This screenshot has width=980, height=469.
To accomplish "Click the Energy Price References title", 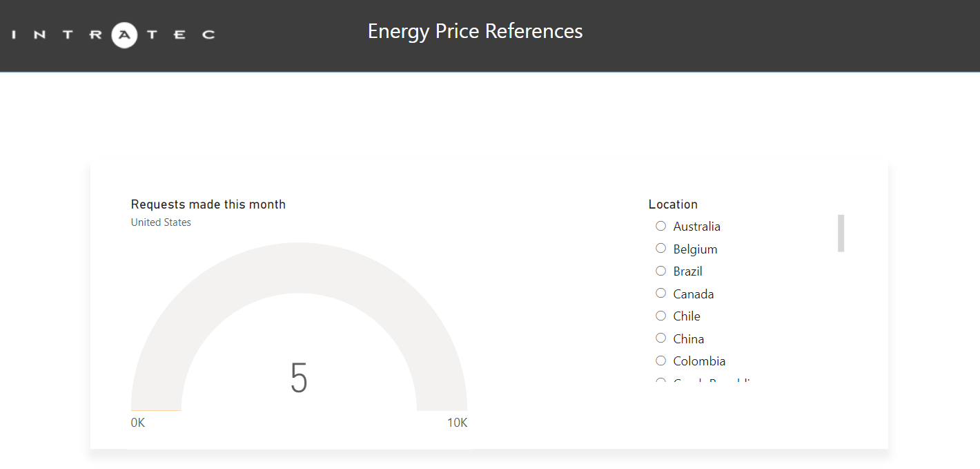I will coord(475,31).
